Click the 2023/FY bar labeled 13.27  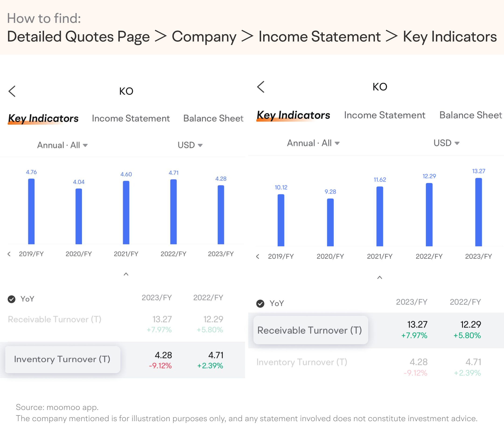(478, 212)
